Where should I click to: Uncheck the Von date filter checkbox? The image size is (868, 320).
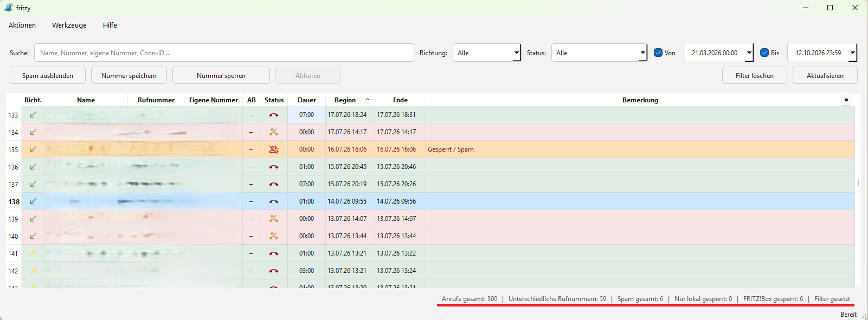click(x=658, y=53)
